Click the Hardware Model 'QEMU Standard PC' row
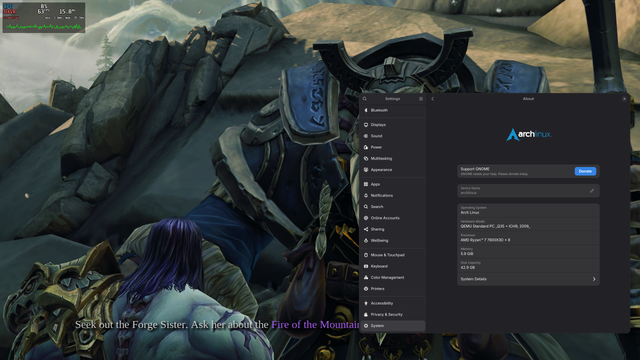 (528, 224)
